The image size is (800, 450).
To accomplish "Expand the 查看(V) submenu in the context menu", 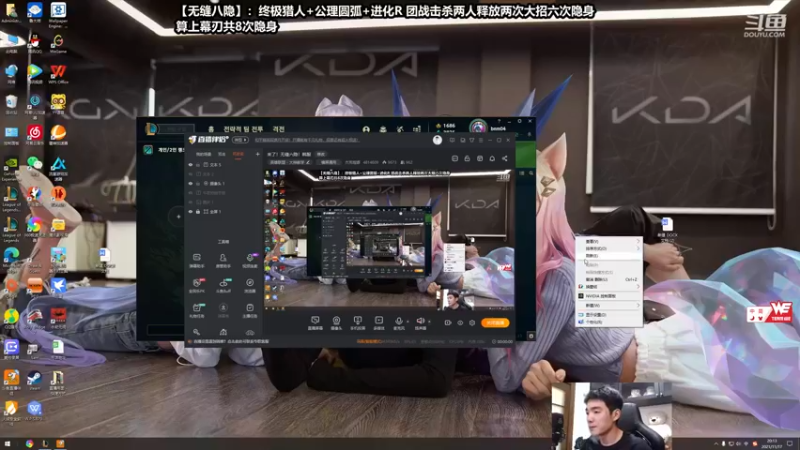I will pyautogui.click(x=609, y=241).
